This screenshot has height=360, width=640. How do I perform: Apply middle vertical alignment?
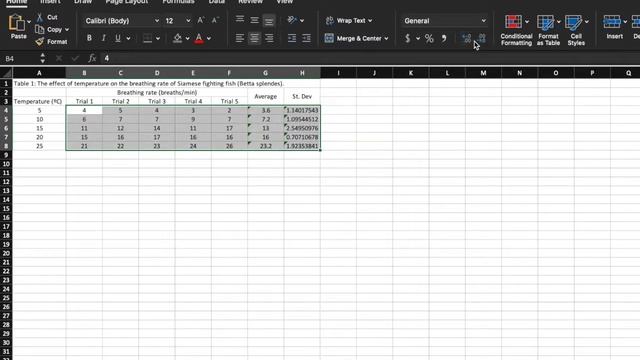[254, 20]
